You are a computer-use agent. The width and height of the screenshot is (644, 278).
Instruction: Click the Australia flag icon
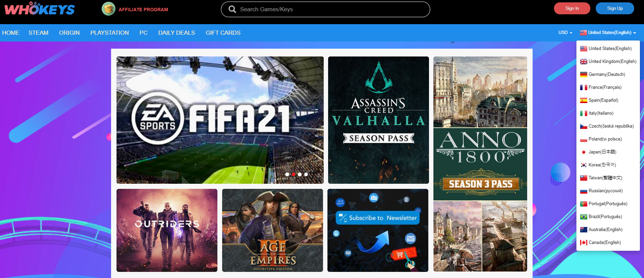[x=584, y=230]
